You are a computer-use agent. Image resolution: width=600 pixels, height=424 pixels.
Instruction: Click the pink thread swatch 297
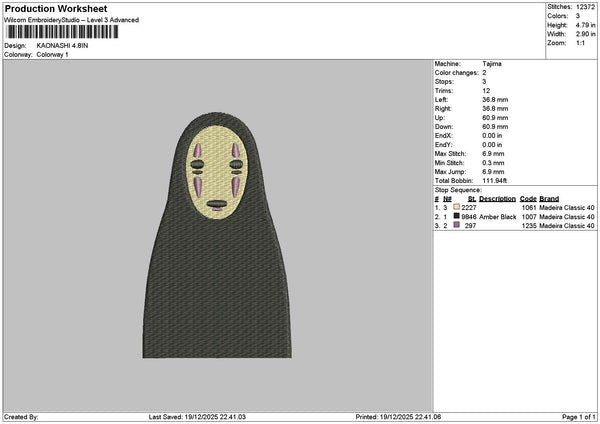[457, 226]
